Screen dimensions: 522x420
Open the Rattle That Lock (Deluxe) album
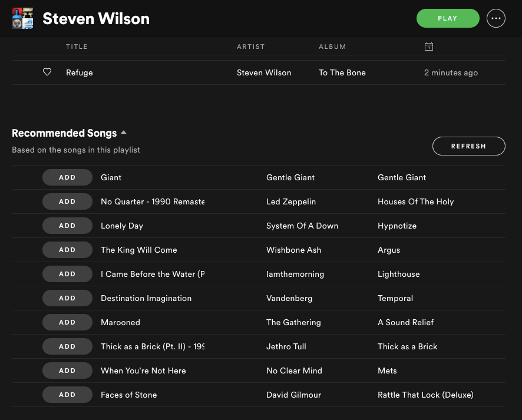tap(425, 395)
